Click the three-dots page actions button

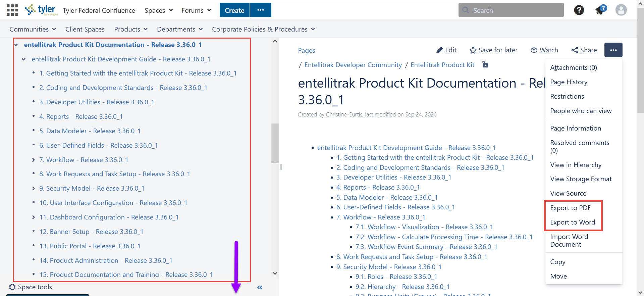click(x=613, y=50)
